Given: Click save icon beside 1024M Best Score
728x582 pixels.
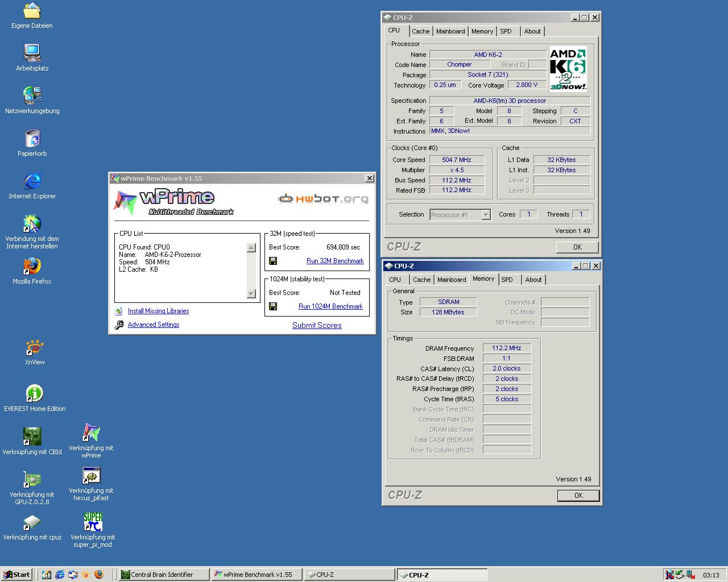Looking at the screenshot, I should 273,306.
